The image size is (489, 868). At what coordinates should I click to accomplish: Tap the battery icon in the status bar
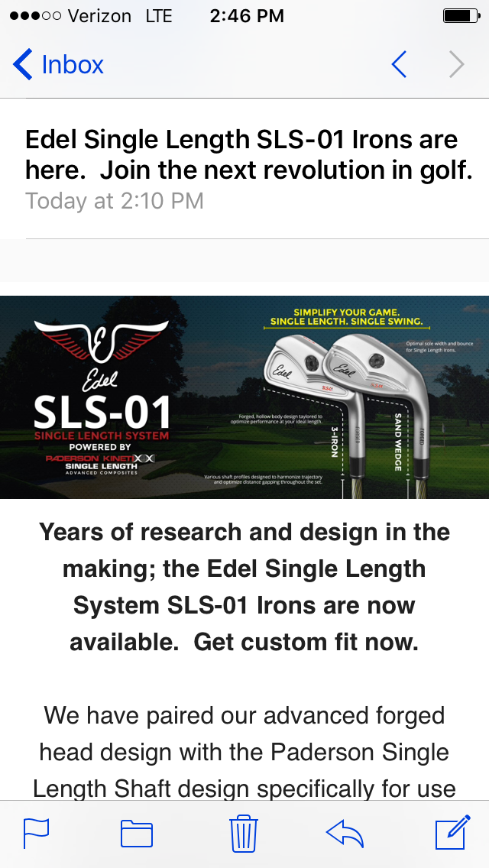pos(459,16)
